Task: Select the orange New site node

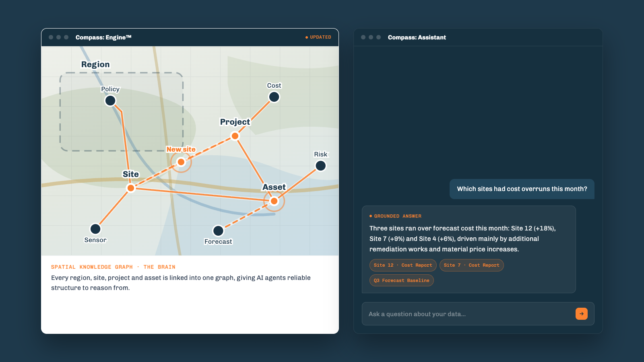Action: point(181,162)
